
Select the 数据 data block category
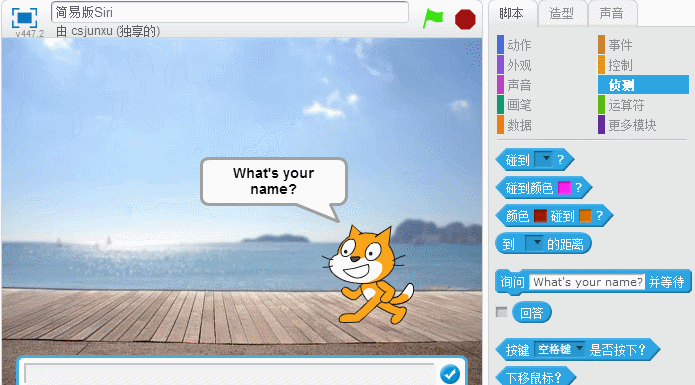click(x=519, y=125)
